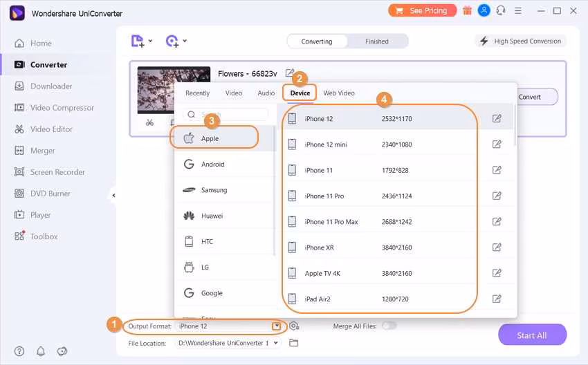
Task: Open the gift box icon
Action: pos(467,10)
